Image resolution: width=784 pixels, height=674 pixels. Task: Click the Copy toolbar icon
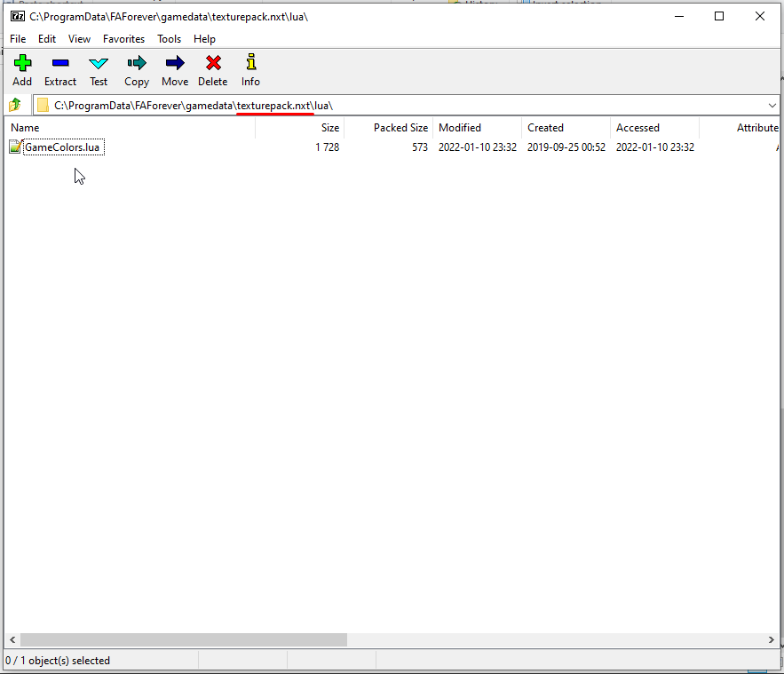point(137,63)
